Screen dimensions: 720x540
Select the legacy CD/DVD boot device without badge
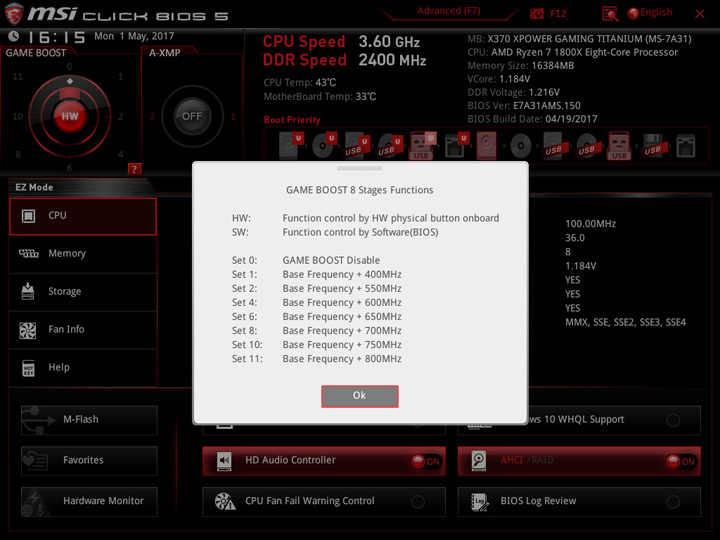click(520, 146)
